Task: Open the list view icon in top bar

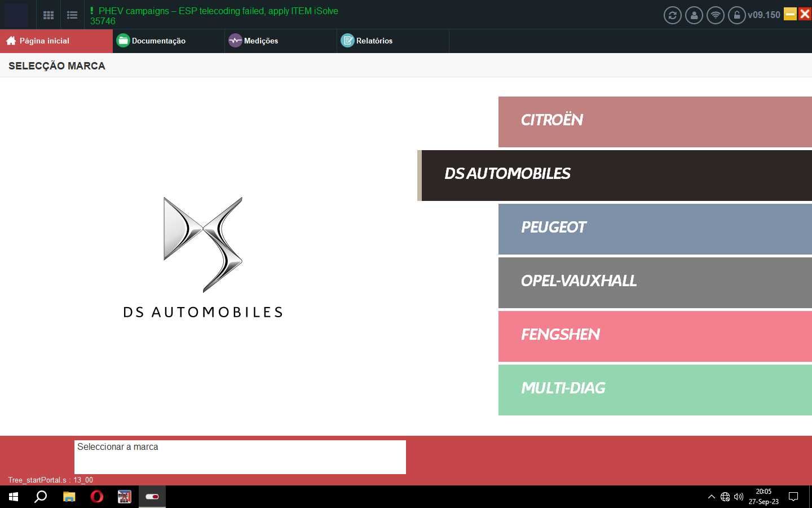Action: (x=72, y=15)
